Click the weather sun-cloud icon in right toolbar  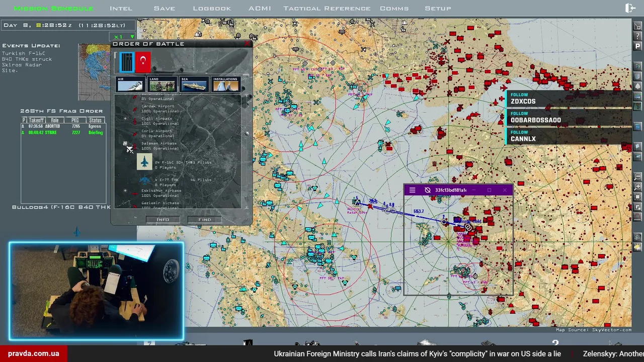pyautogui.click(x=637, y=247)
